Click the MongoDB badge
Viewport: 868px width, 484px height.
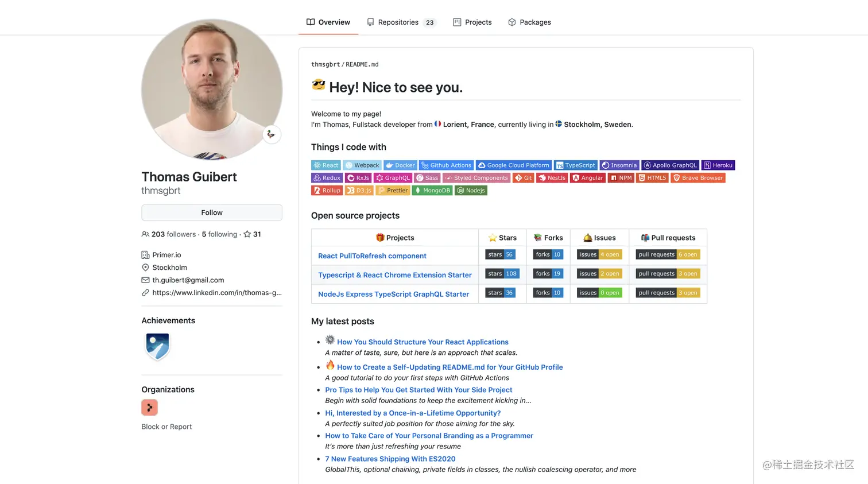[432, 191]
